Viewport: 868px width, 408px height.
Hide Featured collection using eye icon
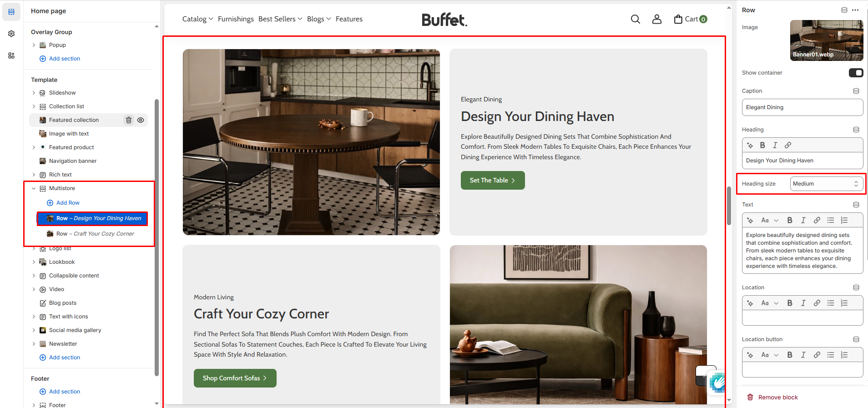pyautogui.click(x=141, y=120)
